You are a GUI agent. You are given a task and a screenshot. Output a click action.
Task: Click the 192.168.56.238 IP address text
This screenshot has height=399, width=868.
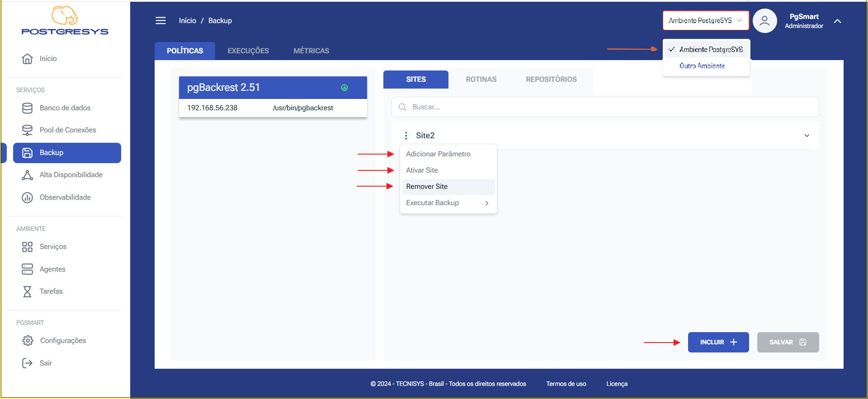(212, 108)
